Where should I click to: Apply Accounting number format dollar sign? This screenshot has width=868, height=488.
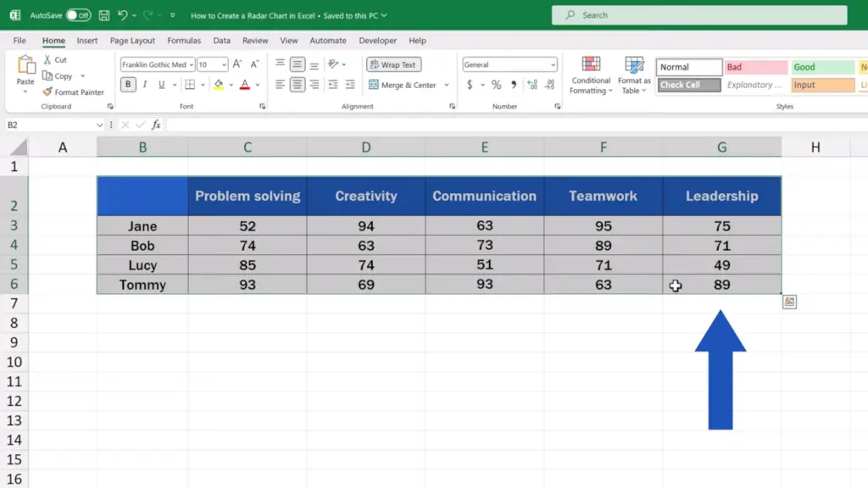470,85
